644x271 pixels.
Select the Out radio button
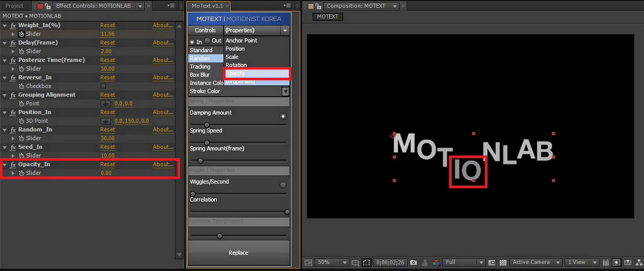coord(207,41)
